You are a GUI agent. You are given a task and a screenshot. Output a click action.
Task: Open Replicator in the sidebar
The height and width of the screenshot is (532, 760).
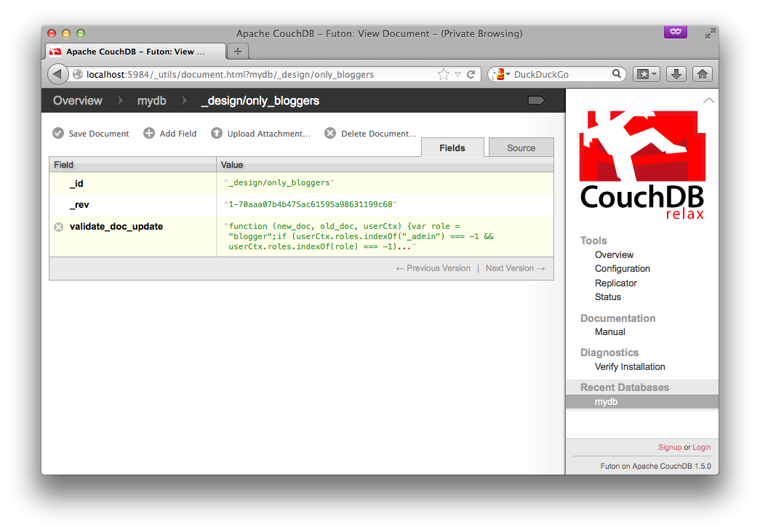pyautogui.click(x=615, y=283)
